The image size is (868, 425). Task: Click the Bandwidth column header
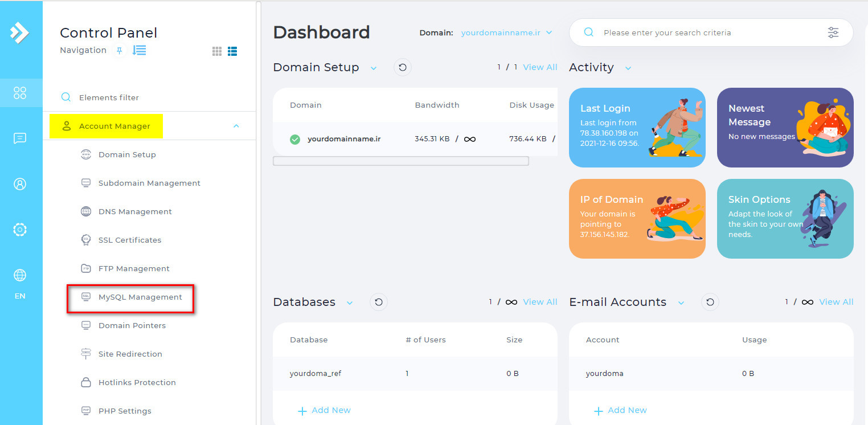[437, 105]
